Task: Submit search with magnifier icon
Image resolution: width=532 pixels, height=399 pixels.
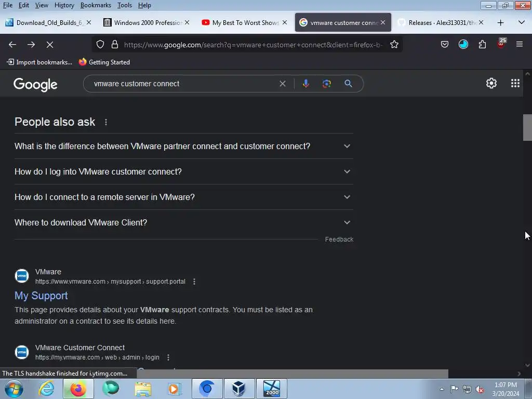Action: click(348, 84)
